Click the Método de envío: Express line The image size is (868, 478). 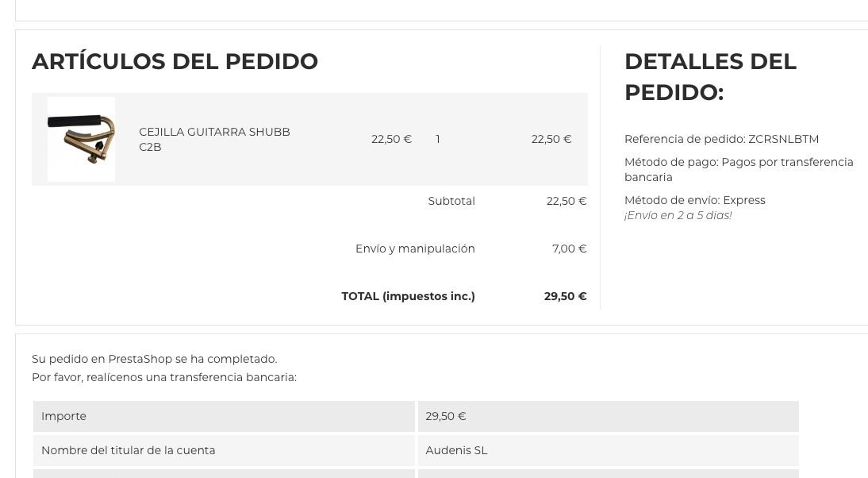click(x=695, y=201)
